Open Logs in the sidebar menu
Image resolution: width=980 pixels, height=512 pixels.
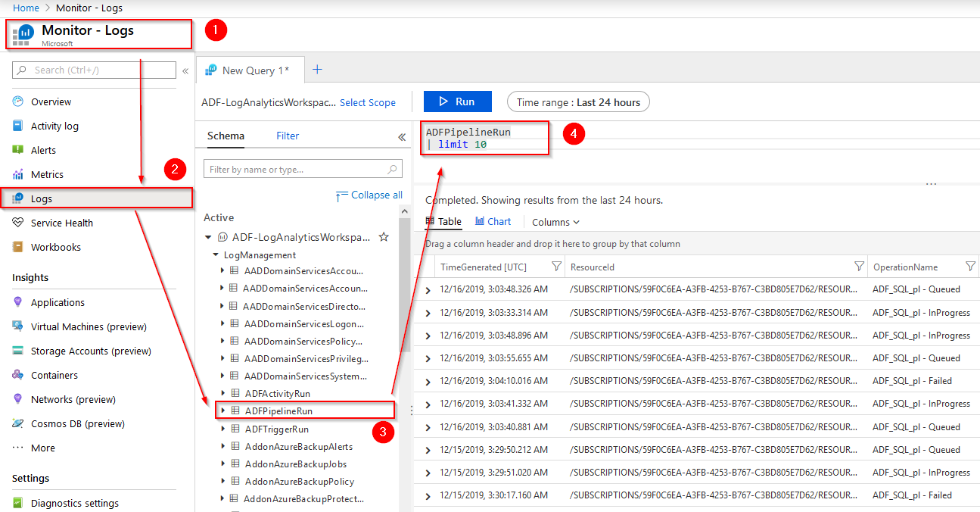pos(97,198)
